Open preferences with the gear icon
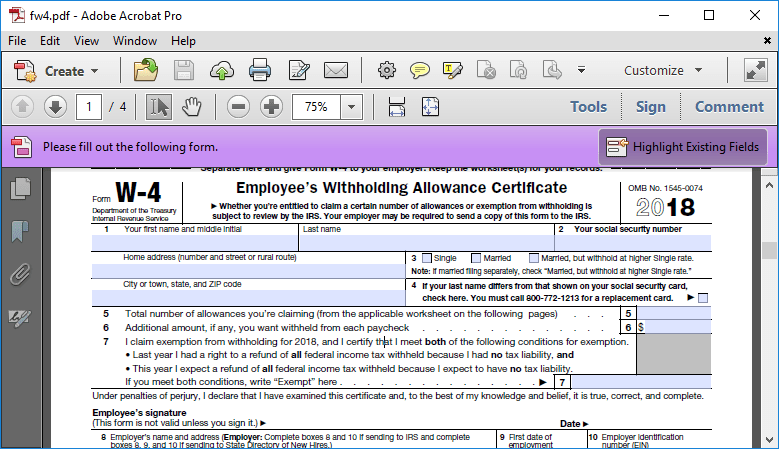This screenshot has height=449, width=779. point(387,70)
